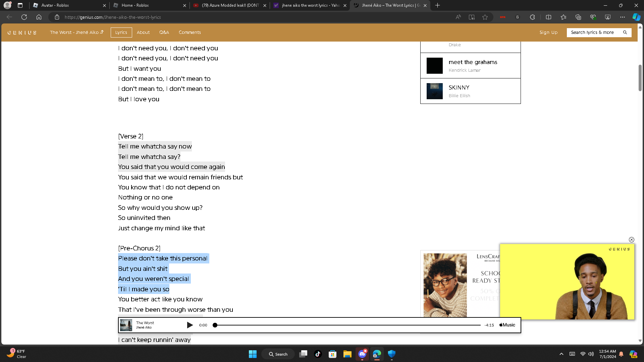Open a new browser tab
Viewport: 644px width, 362px height.
[x=437, y=5]
